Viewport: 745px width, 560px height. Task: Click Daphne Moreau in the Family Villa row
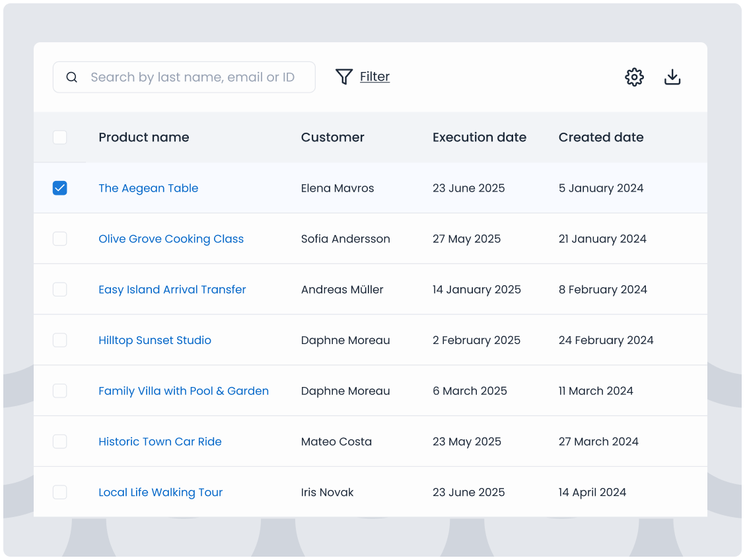tap(345, 391)
